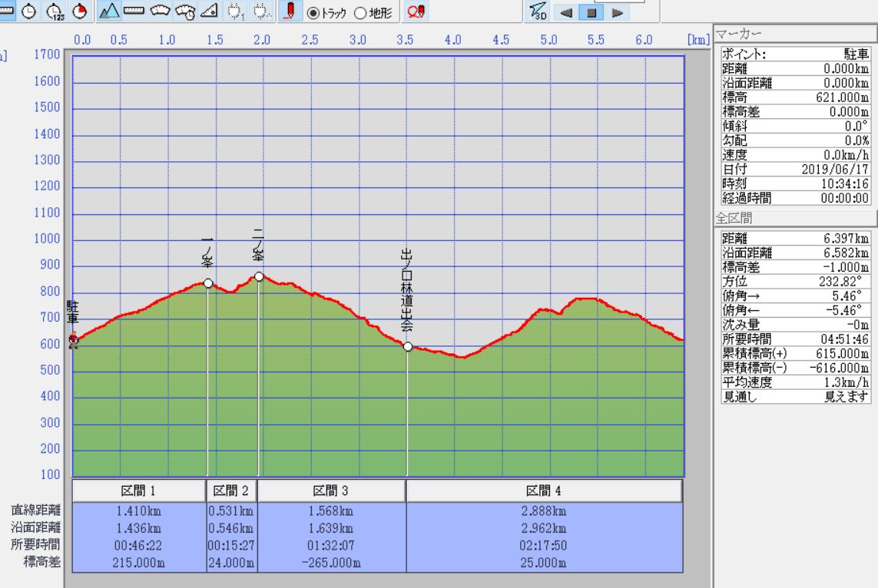Click the 出ノ口林道出会 marker point

408,347
